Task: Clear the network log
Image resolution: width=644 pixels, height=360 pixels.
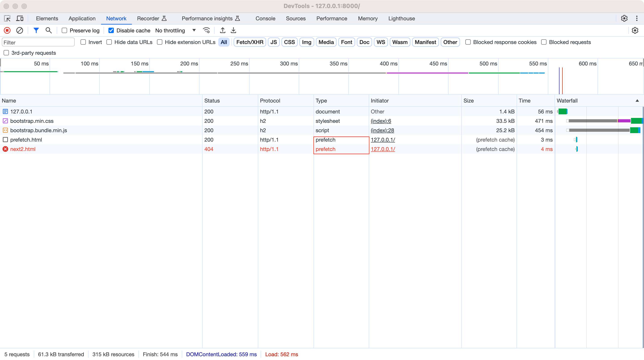Action: [x=19, y=30]
